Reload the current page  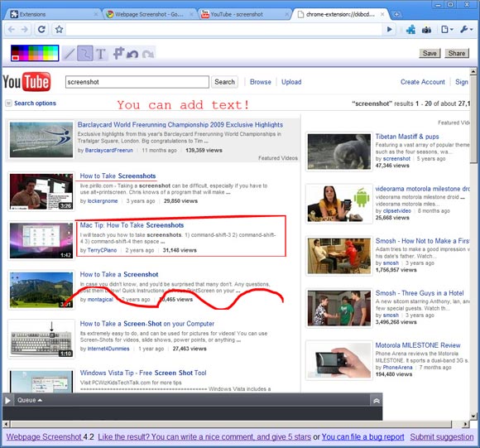pyautogui.click(x=41, y=29)
